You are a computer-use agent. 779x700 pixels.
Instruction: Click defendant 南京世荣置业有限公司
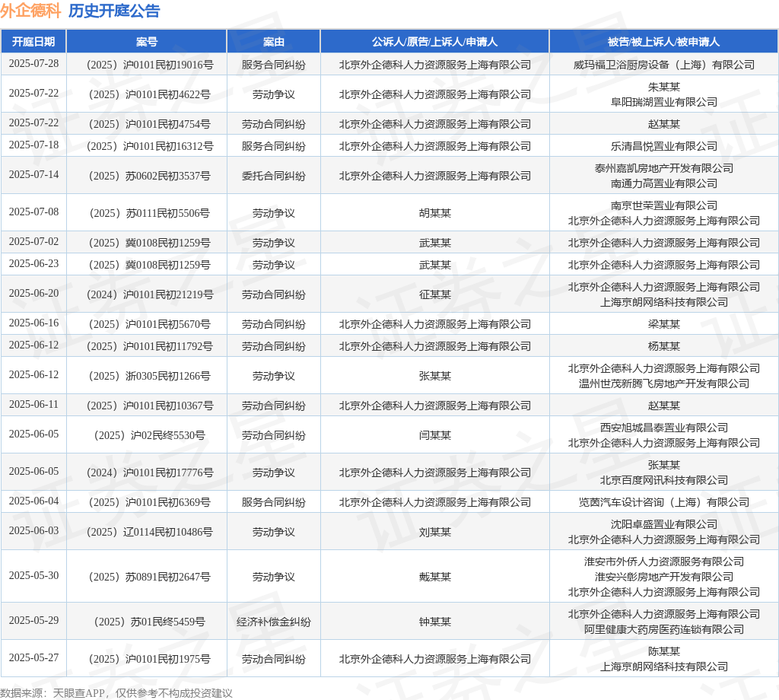663,205
